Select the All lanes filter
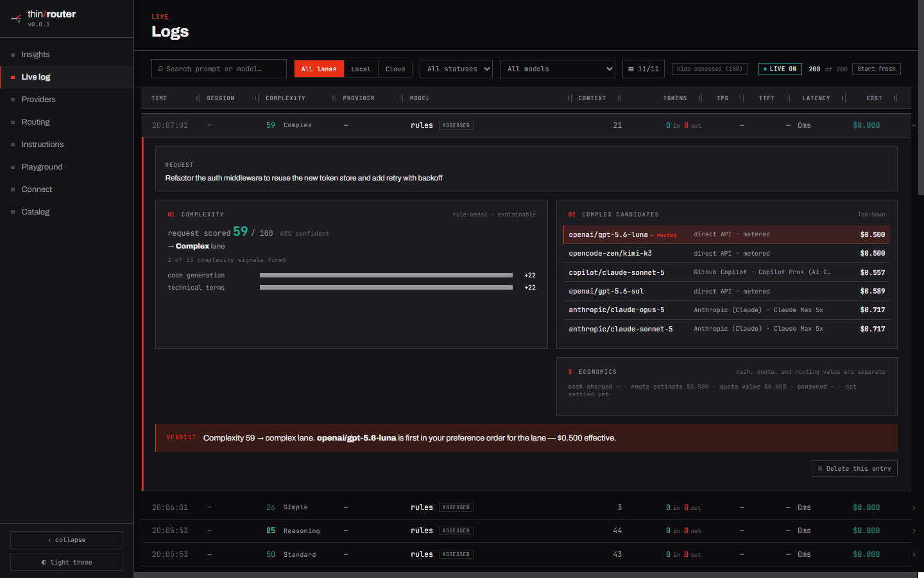Screen dimensions: 924x578 click(319, 69)
